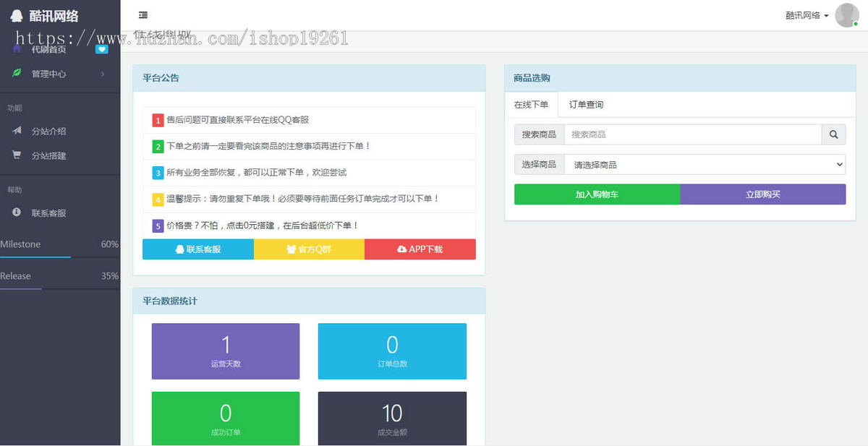Viewport: 868px width, 446px height.
Task: Click the user avatar picture
Action: (846, 15)
